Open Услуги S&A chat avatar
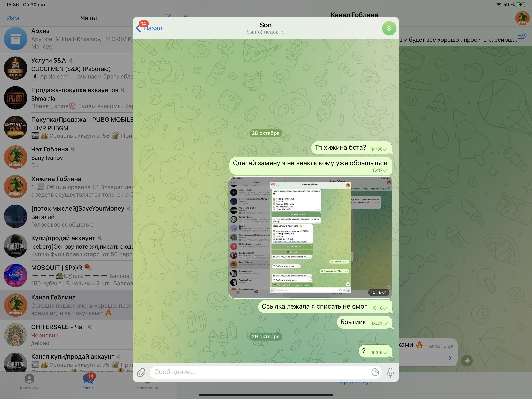This screenshot has height=399, width=532. coord(16,68)
